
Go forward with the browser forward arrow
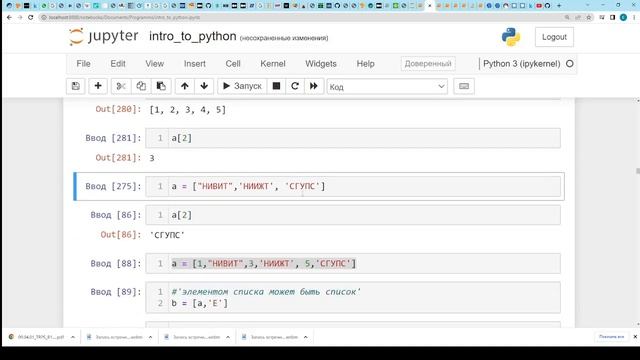(20, 18)
